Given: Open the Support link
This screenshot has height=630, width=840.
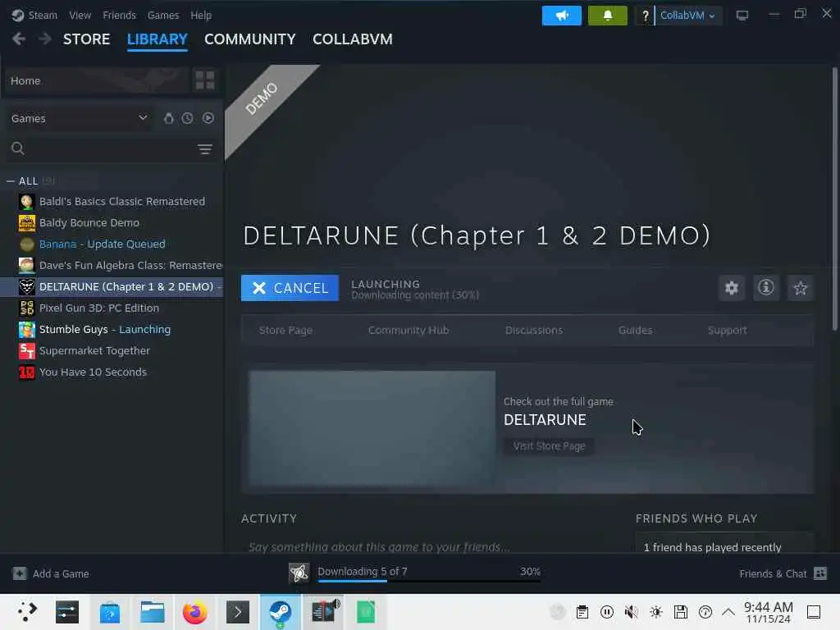Looking at the screenshot, I should pos(727,330).
